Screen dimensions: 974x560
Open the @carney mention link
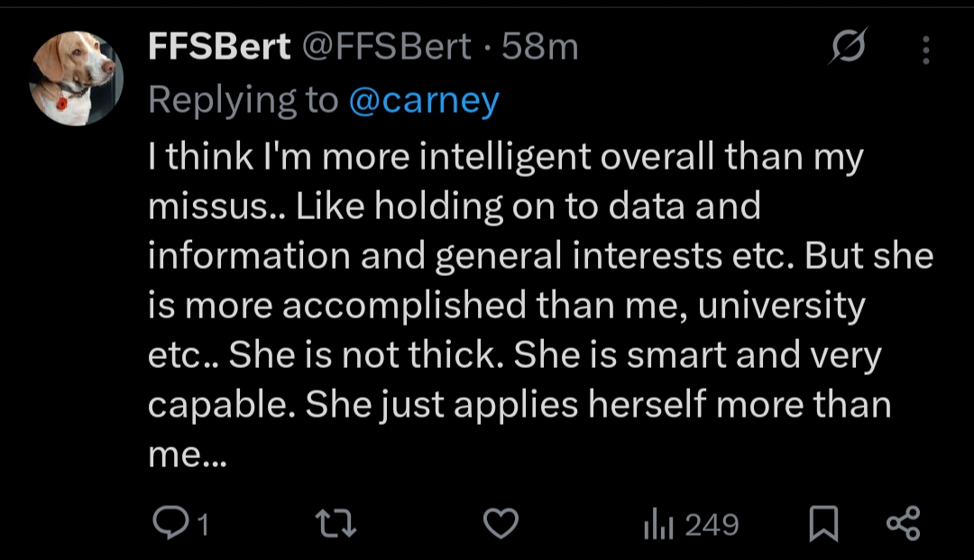[x=423, y=100]
